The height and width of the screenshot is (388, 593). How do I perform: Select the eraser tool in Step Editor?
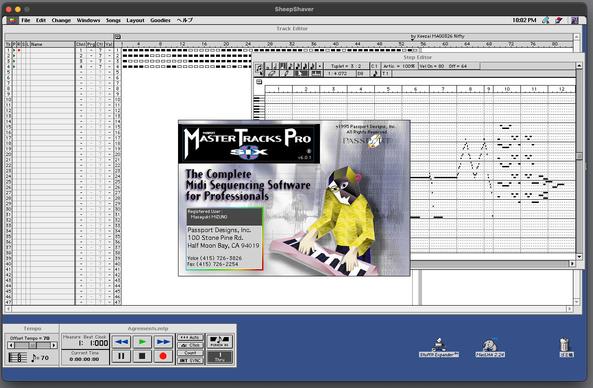[271, 74]
